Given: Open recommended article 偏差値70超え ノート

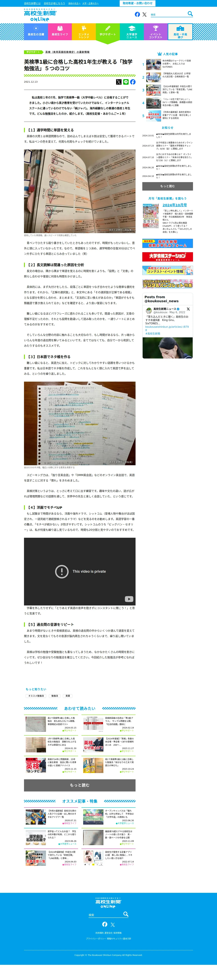Looking at the screenshot, I should click(108, 838).
